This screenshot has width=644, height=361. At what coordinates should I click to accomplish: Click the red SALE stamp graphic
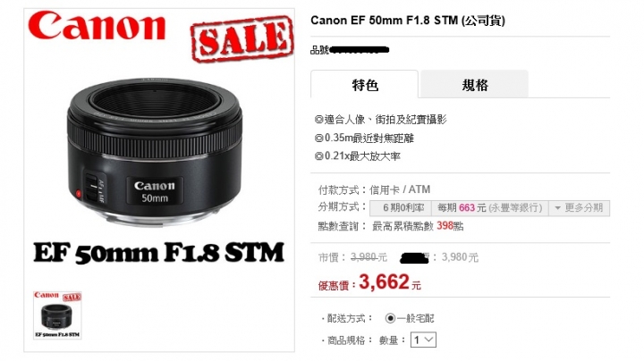(x=241, y=38)
